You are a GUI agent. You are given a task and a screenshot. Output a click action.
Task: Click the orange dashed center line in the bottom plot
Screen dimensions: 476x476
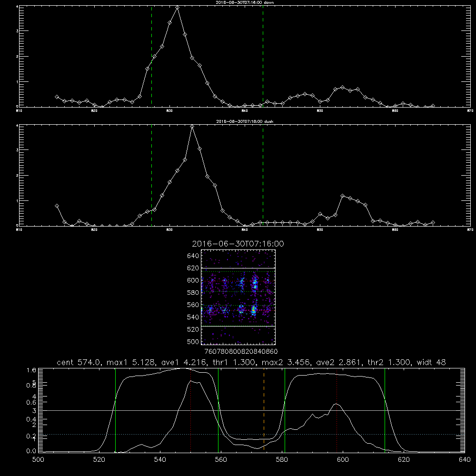tap(264, 410)
